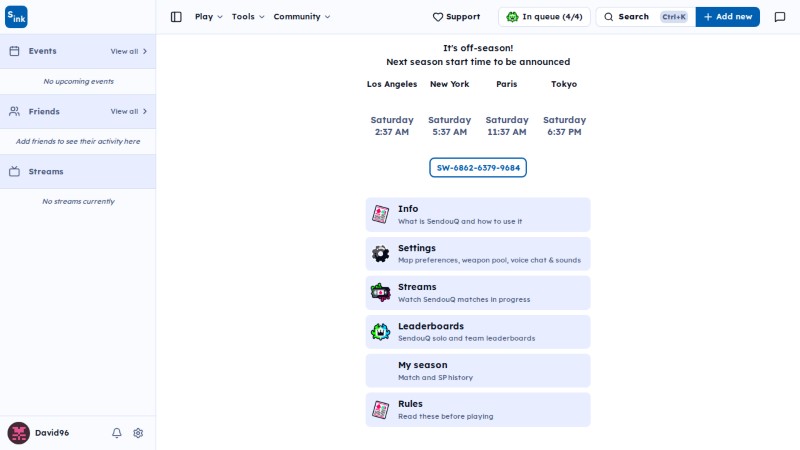Screen dimensions: 800x450
Task: Click the squid icon in queue button
Action: point(512,17)
